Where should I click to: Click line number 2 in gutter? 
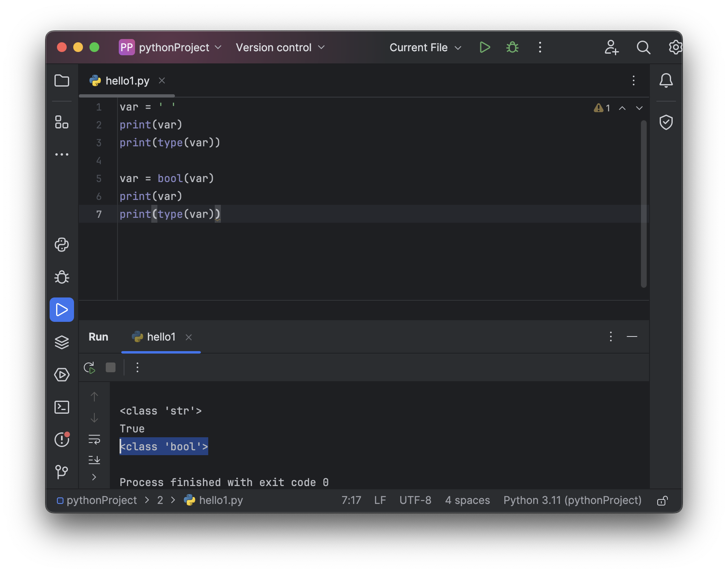coord(99,125)
